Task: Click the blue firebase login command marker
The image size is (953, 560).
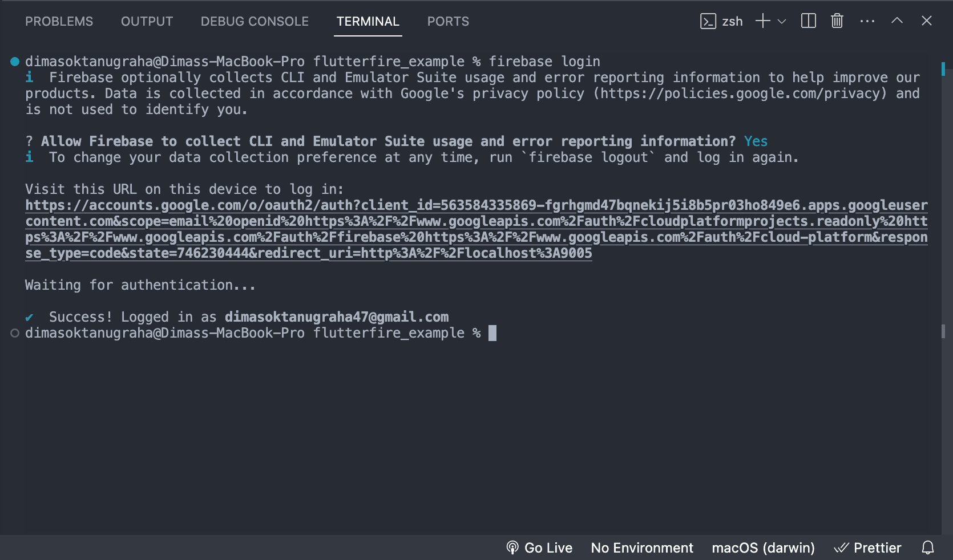Action: click(x=15, y=62)
